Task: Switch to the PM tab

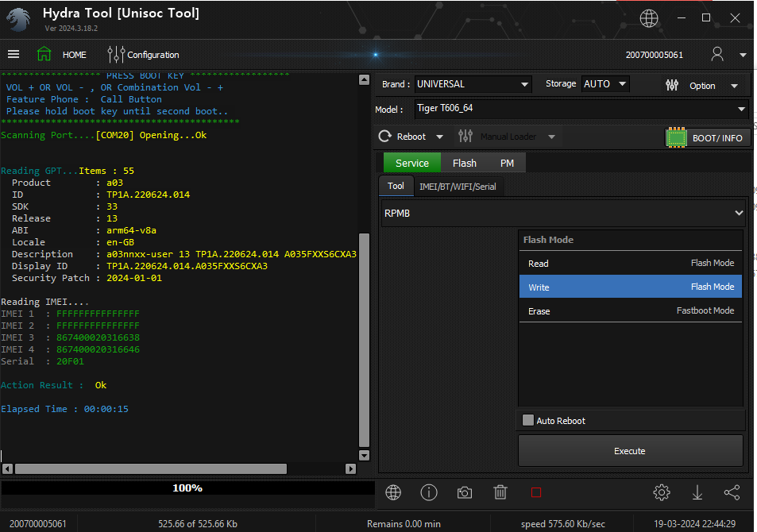Action: click(507, 163)
